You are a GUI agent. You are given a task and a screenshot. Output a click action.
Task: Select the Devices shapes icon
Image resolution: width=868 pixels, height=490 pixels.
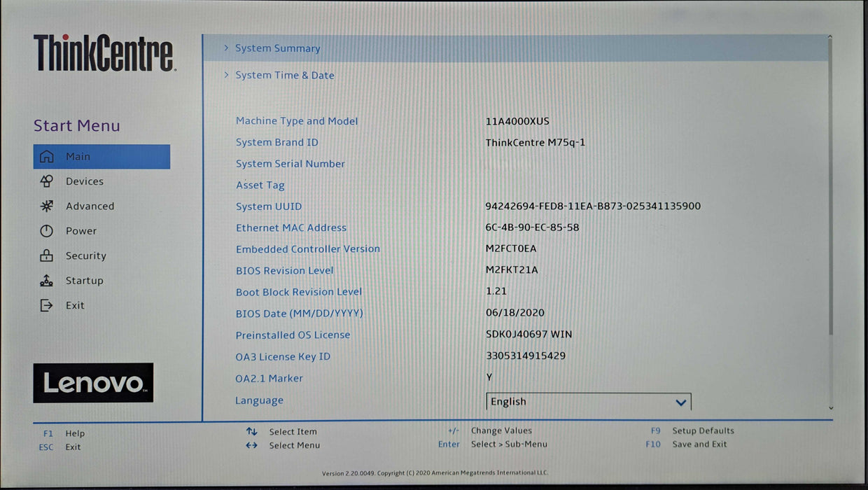pos(46,181)
